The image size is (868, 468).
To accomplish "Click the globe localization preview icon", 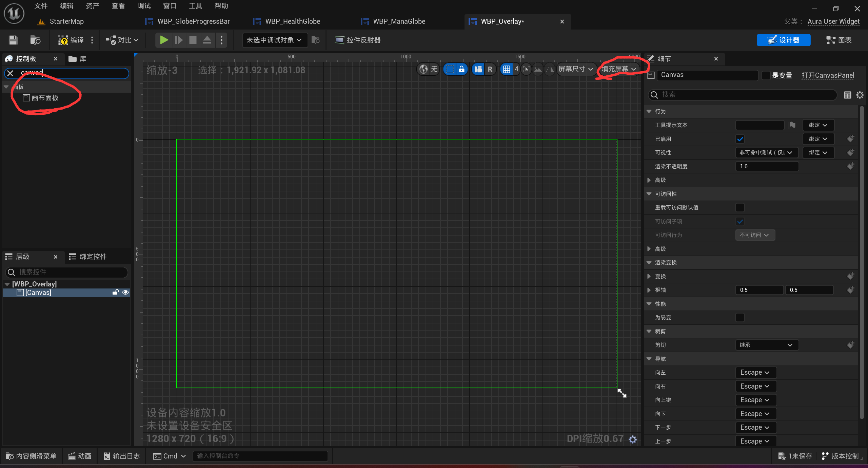I will click(423, 69).
